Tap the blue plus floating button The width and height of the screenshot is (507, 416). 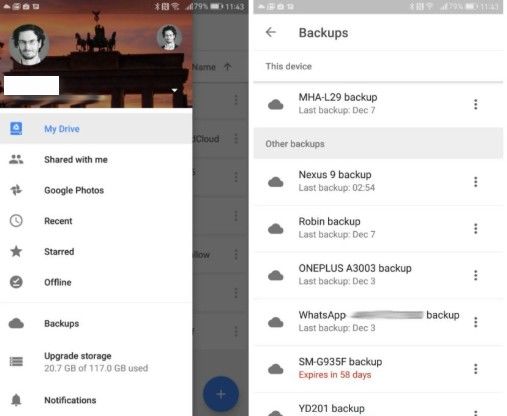point(221,394)
